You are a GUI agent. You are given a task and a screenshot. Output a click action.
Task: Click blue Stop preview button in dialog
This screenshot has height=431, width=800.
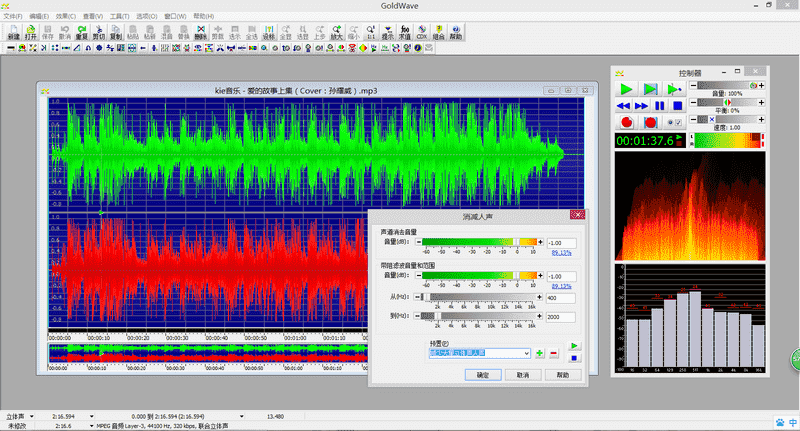coord(574,358)
